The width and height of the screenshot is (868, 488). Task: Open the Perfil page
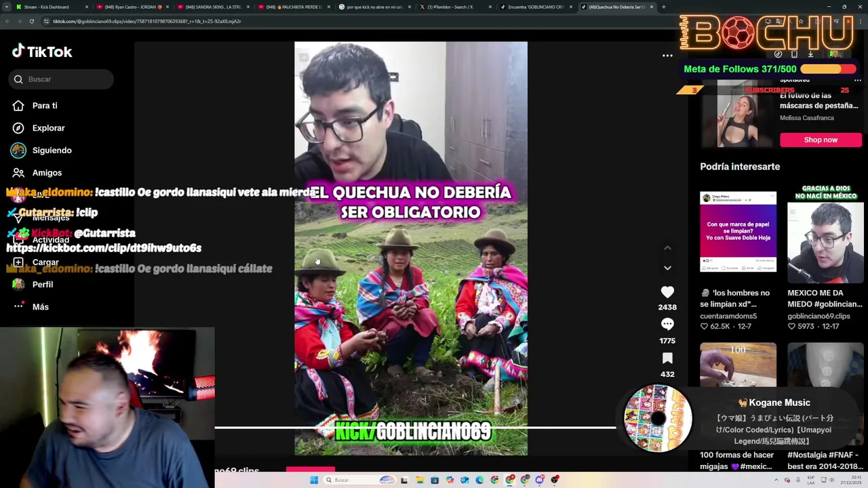pos(43,285)
